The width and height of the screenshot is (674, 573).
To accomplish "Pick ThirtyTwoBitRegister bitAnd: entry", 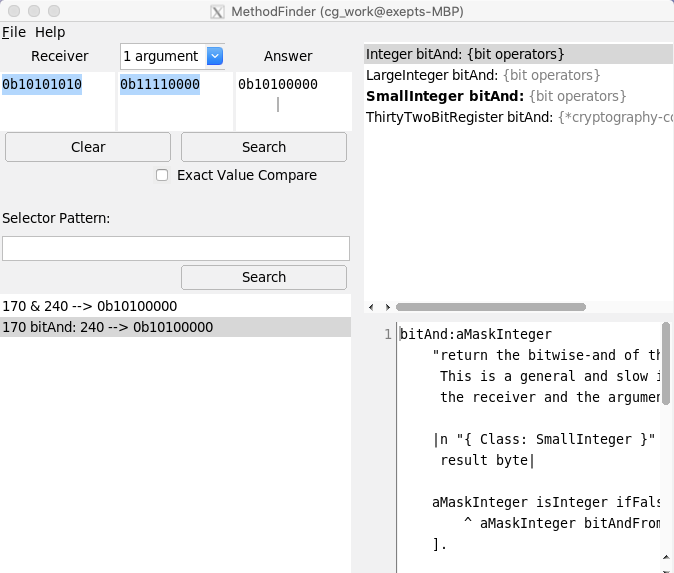I will (x=516, y=117).
